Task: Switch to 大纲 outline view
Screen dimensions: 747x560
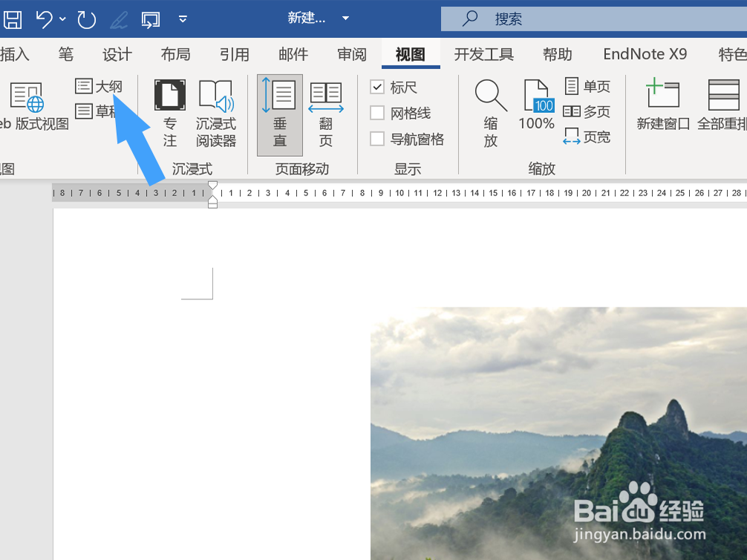Action: (x=99, y=86)
